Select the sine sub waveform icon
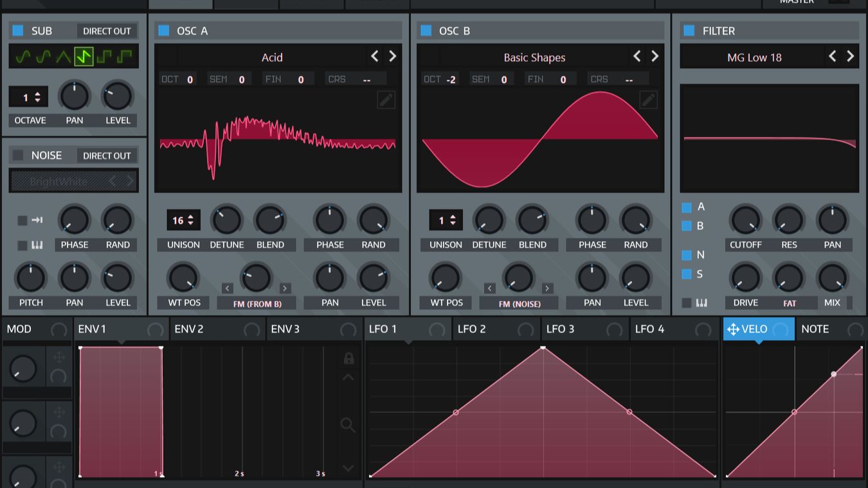The width and height of the screenshot is (868, 488). click(23, 57)
